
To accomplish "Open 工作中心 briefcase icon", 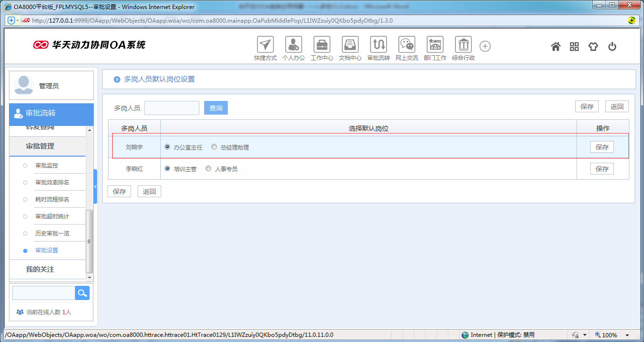I will pos(322,45).
